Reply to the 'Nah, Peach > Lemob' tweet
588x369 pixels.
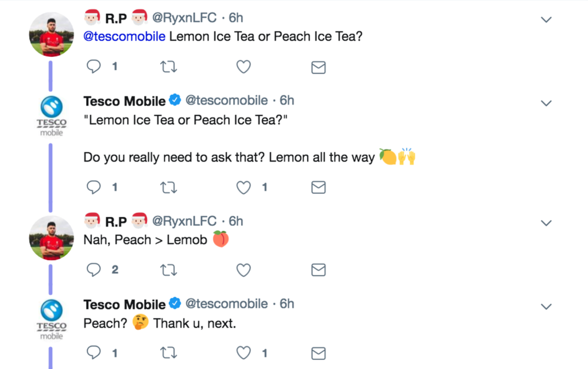pos(94,270)
